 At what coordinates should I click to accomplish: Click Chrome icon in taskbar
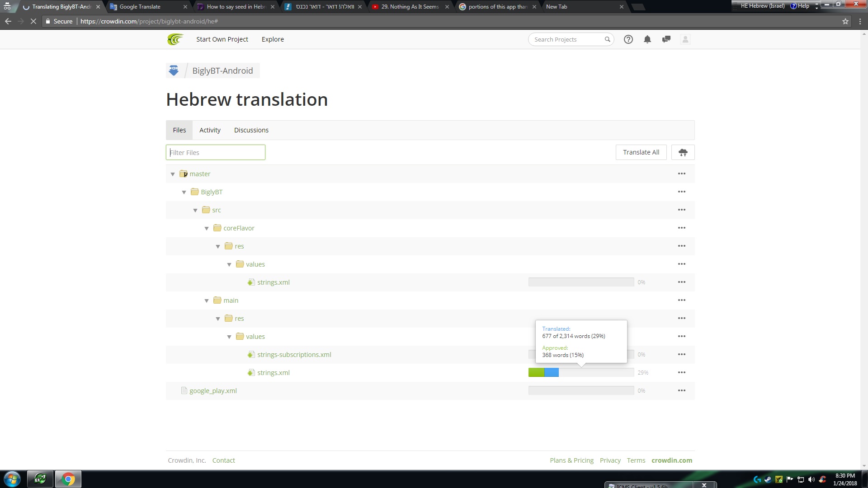[68, 479]
